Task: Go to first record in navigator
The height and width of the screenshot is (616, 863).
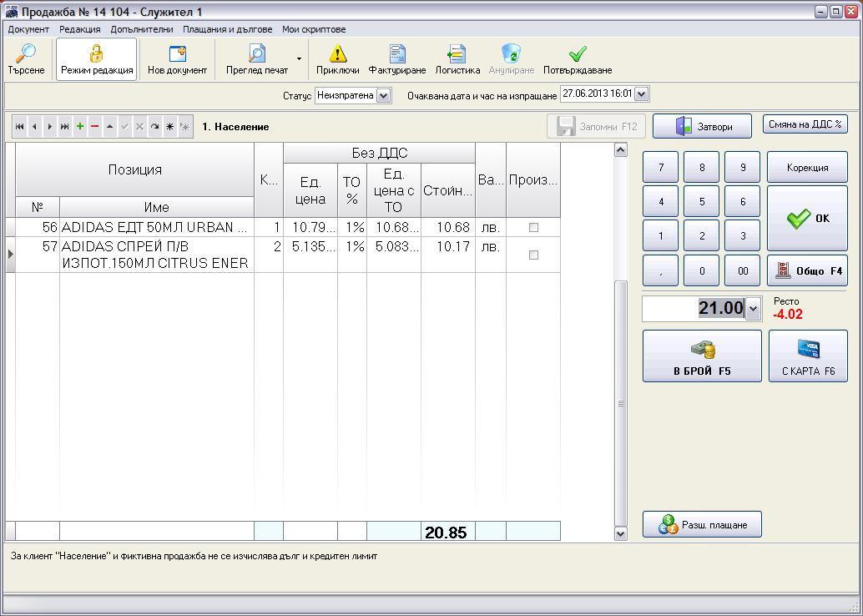Action: [x=20, y=127]
